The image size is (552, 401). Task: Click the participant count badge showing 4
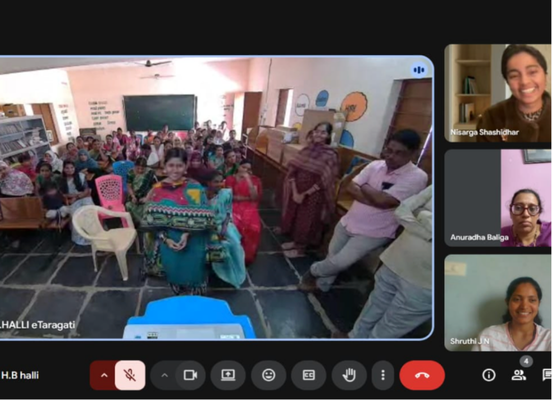click(526, 362)
